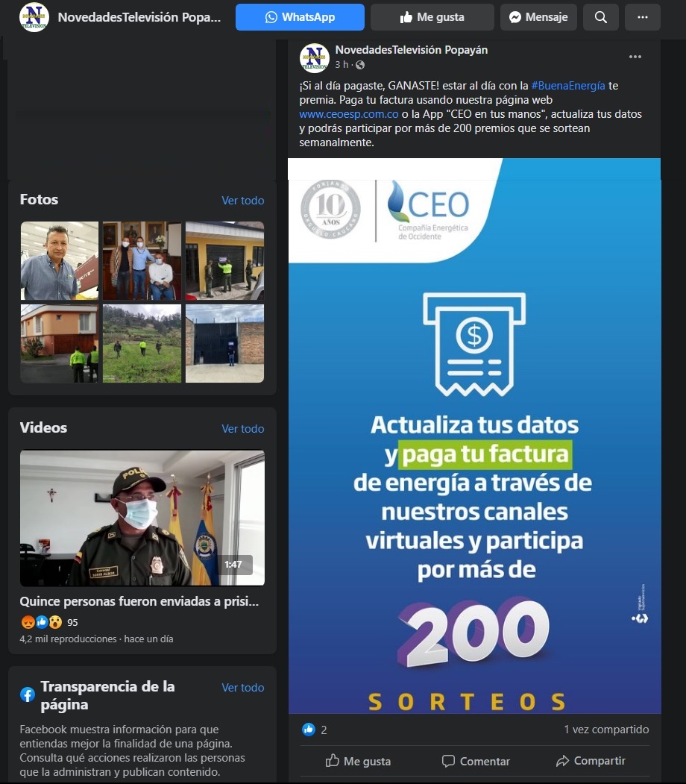Screen dimensions: 686x784
Task: Open the page options three-dot menu
Action: (x=643, y=17)
